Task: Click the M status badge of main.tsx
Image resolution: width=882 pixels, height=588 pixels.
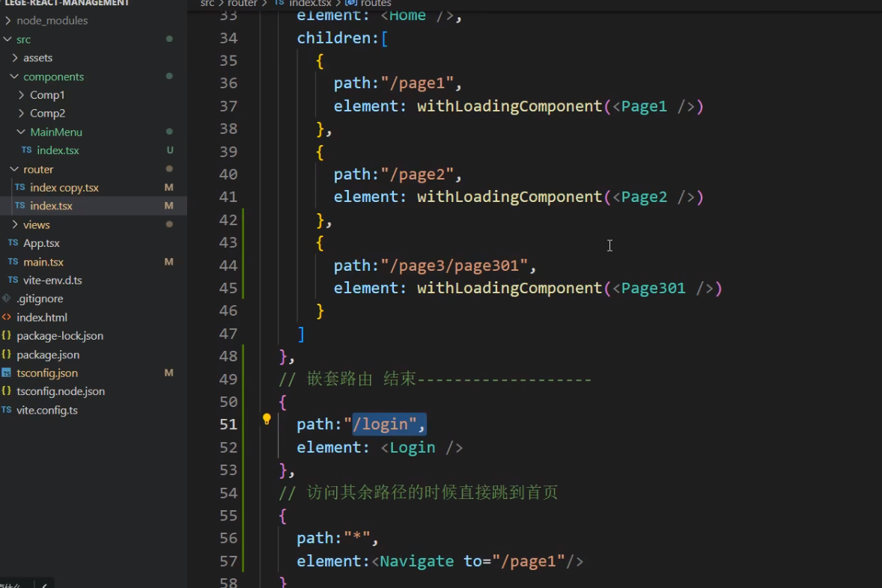Action: [168, 262]
